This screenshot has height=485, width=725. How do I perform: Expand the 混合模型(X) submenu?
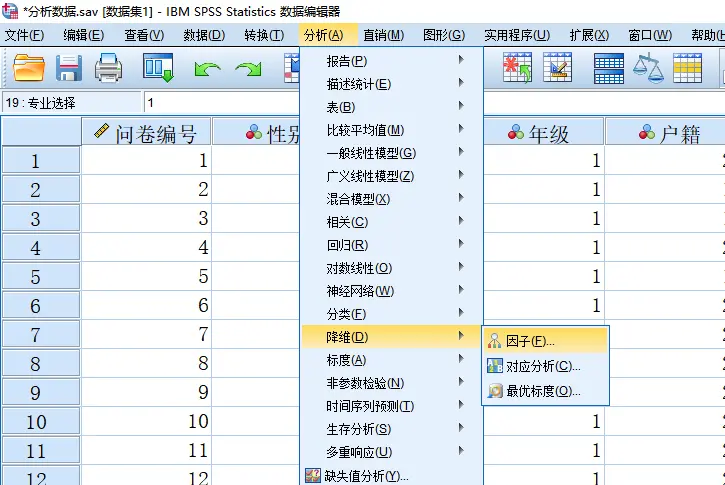point(391,199)
